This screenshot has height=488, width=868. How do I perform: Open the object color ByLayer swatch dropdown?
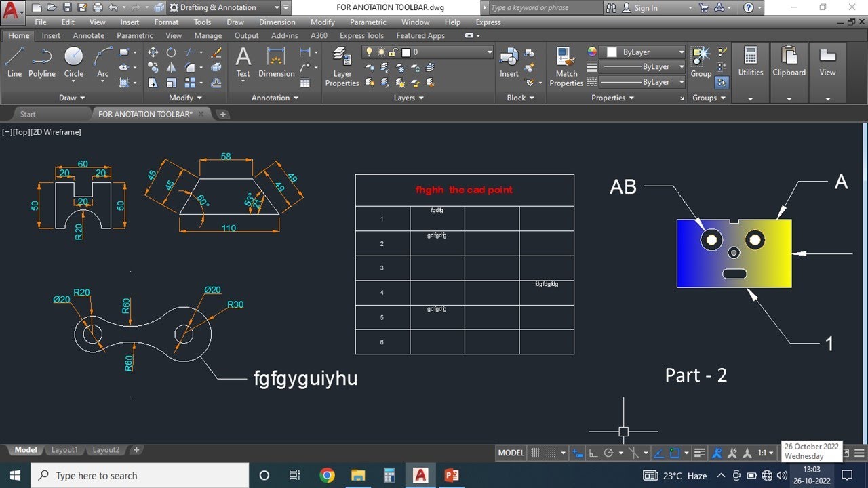(x=643, y=52)
